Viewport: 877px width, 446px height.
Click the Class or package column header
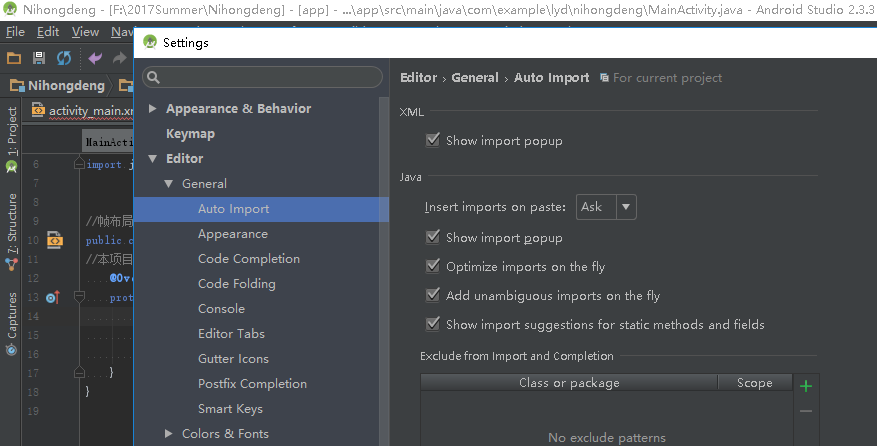point(569,383)
